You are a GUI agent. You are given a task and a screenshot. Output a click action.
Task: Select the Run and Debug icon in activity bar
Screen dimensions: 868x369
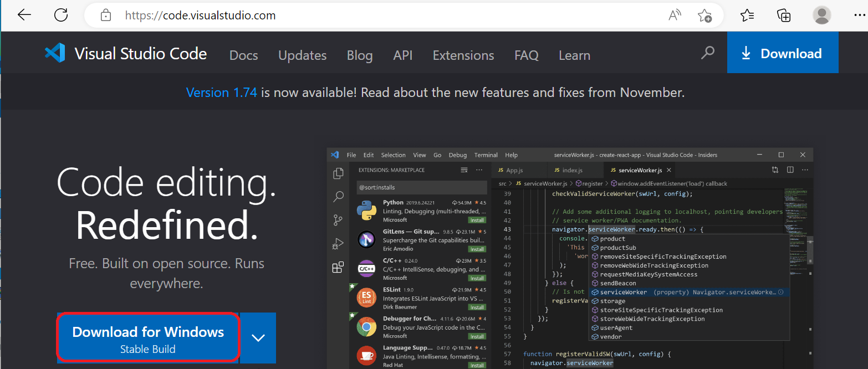click(338, 244)
